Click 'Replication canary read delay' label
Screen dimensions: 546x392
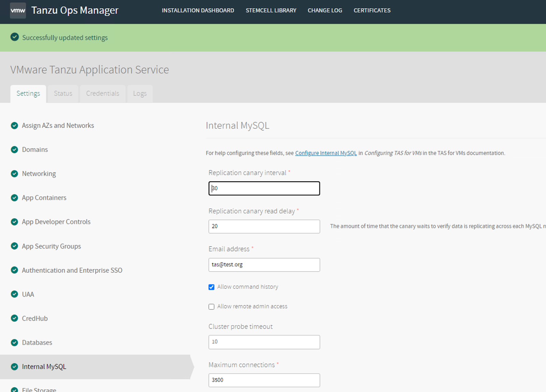[252, 211]
